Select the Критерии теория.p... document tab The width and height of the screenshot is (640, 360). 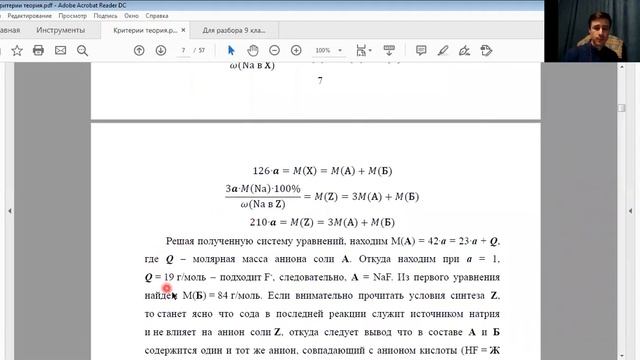click(145, 30)
